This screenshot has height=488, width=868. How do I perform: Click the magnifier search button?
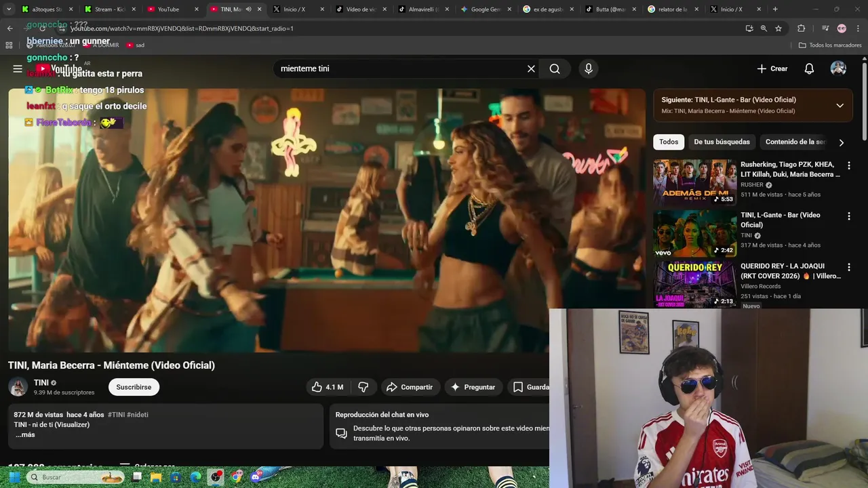click(x=555, y=68)
